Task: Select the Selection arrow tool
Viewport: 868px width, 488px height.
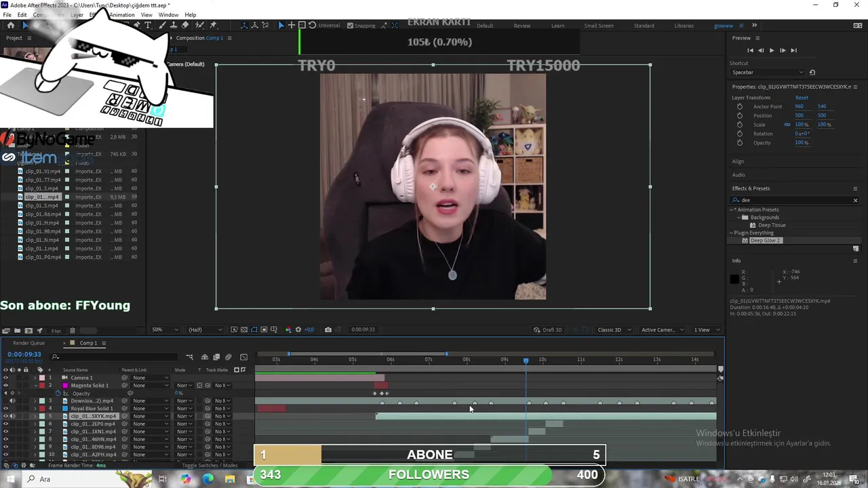Action: (25, 25)
